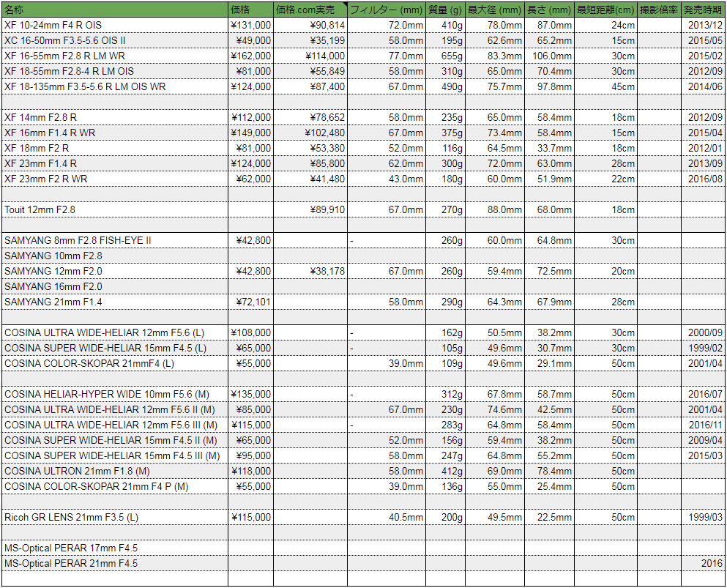Select the 2016/11 release date cell

(x=703, y=425)
